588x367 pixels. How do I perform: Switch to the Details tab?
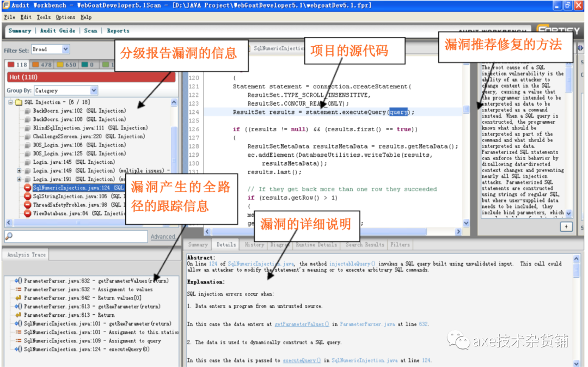click(x=226, y=244)
